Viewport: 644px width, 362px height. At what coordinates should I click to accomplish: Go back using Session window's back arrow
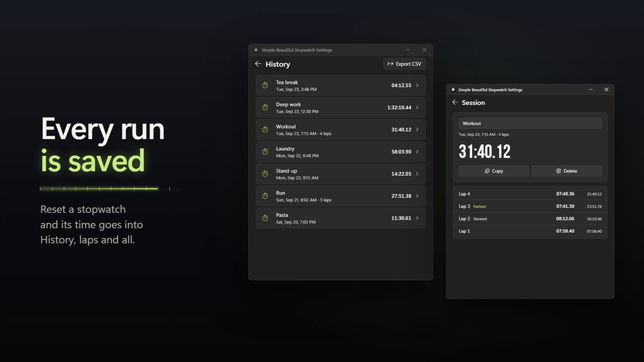(x=455, y=102)
